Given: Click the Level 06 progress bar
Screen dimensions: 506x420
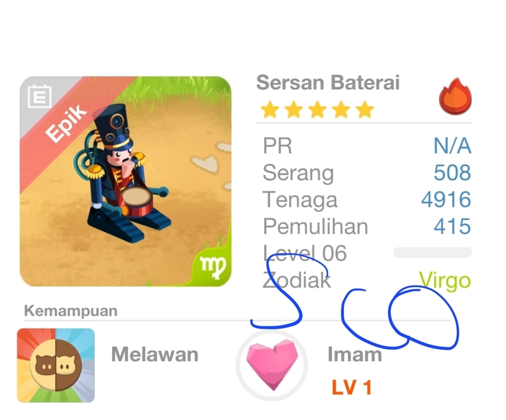Looking at the screenshot, I should point(433,252).
